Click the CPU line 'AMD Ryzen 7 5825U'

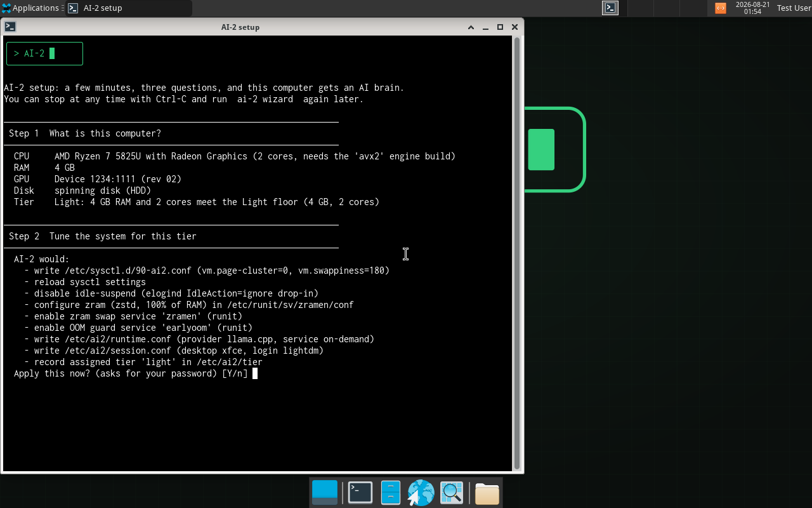tap(235, 156)
